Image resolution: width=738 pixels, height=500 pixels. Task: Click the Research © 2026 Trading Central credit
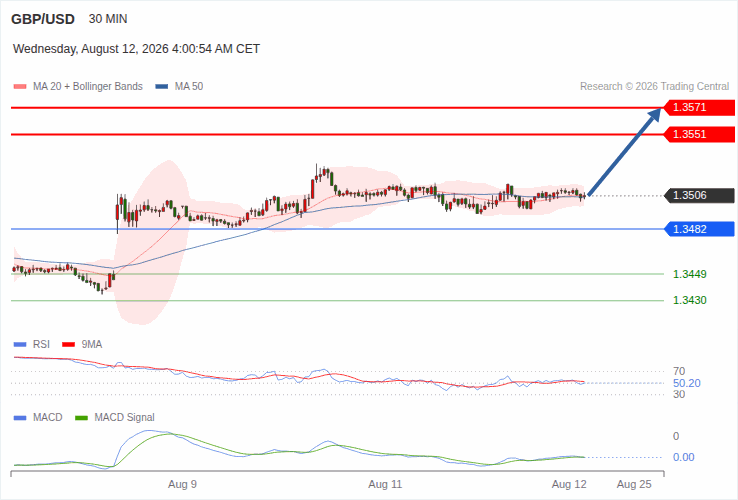pos(654,87)
